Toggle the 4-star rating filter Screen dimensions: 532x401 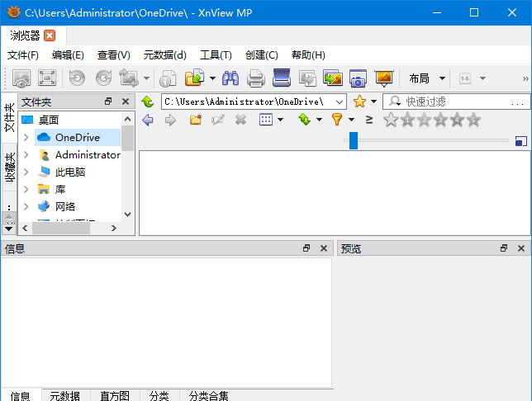click(x=457, y=120)
